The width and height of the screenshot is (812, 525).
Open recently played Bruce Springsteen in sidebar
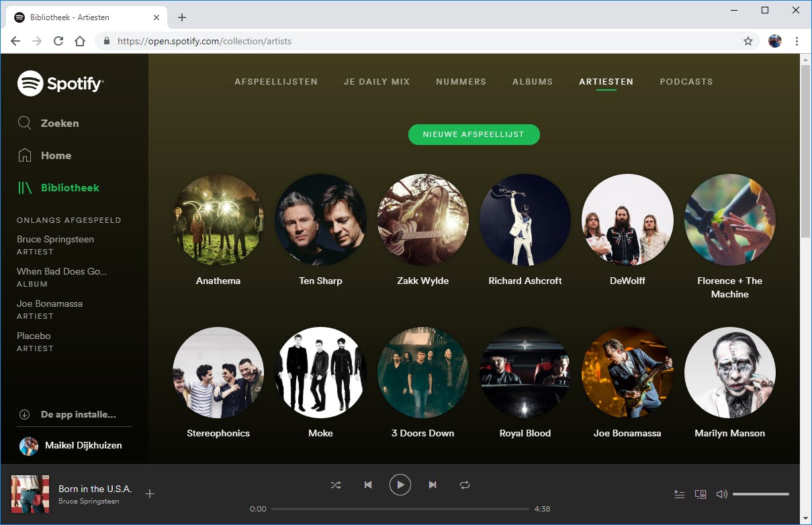click(x=56, y=239)
